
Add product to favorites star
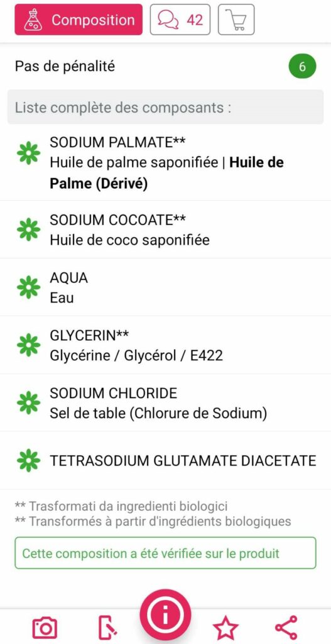pos(225,628)
